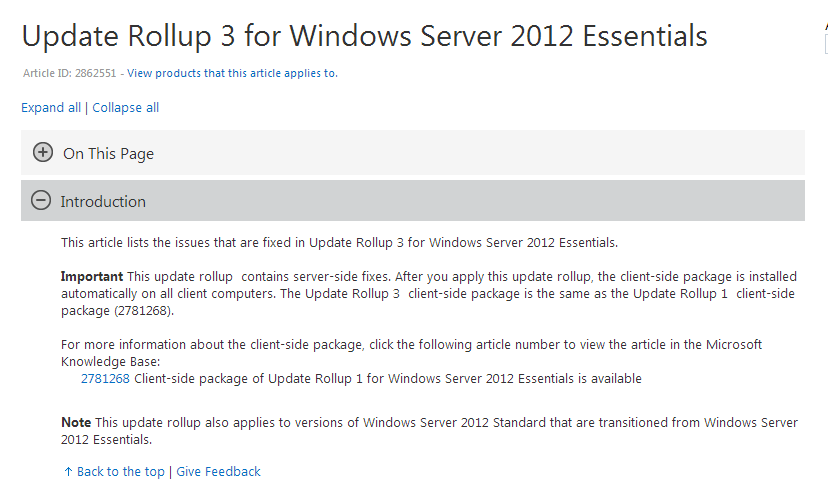
Task: View products that this article applies to
Action: [x=232, y=73]
